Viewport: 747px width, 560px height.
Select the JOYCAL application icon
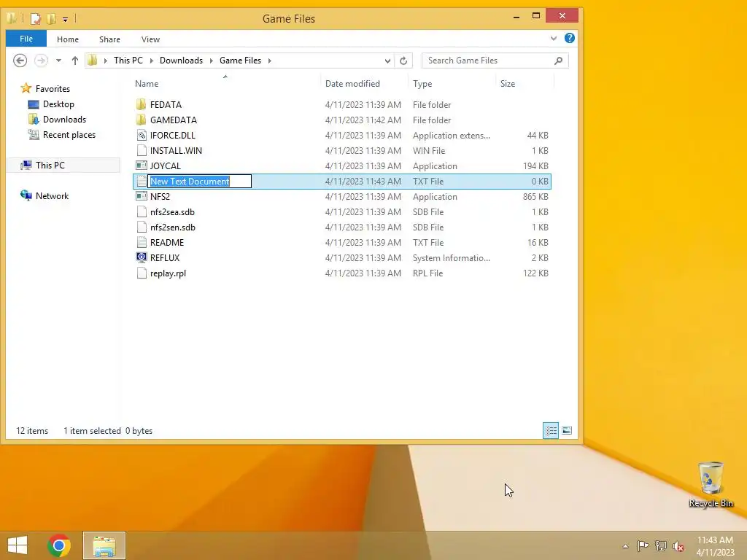pyautogui.click(x=141, y=166)
